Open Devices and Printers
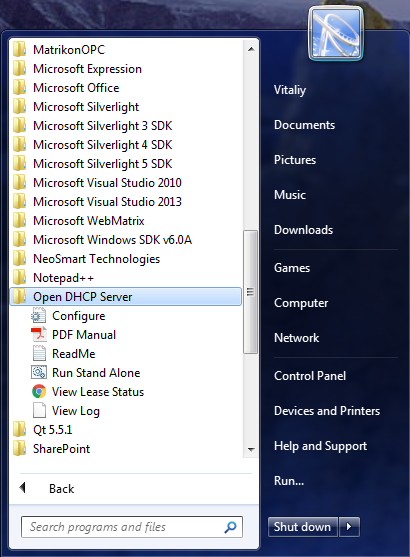 pyautogui.click(x=327, y=411)
